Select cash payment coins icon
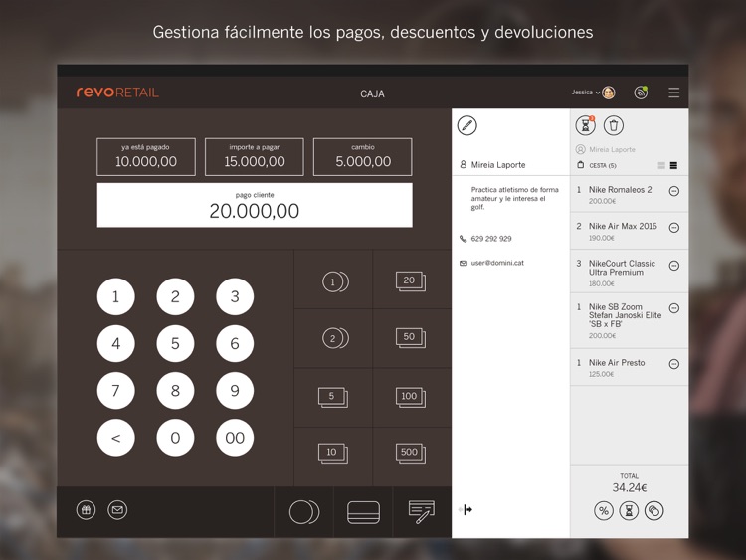Screen dimensions: 746x560 304,512
